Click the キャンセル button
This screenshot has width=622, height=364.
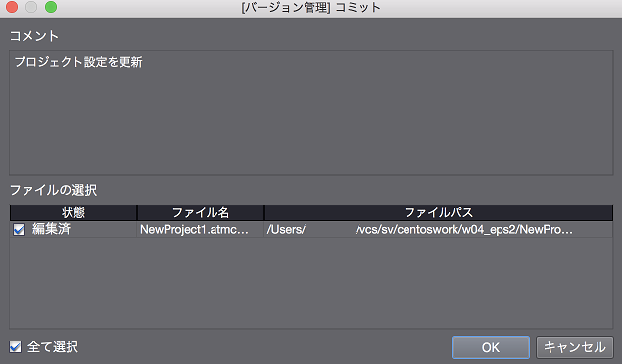(x=574, y=347)
